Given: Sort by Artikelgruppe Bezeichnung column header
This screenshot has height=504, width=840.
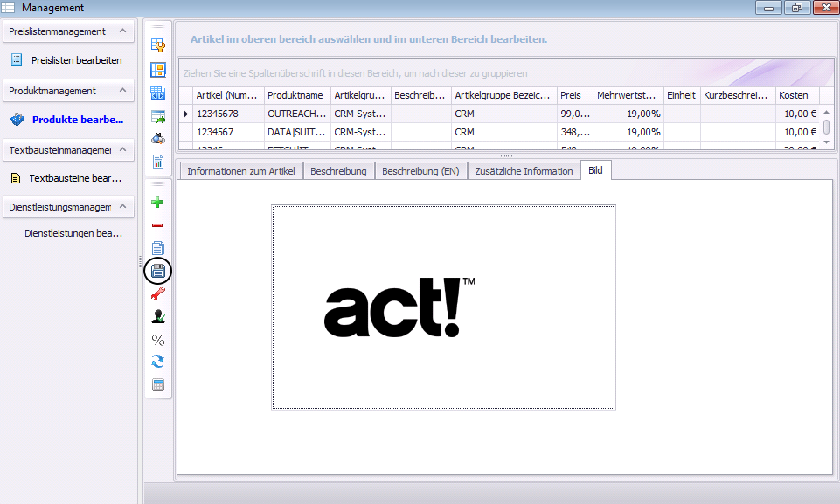Looking at the screenshot, I should (x=504, y=95).
